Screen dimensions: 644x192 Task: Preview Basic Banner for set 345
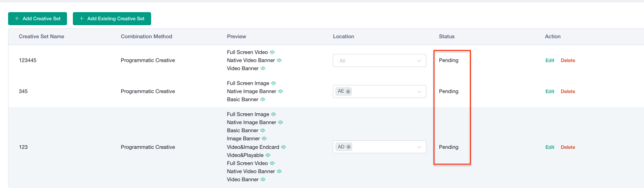tap(263, 99)
